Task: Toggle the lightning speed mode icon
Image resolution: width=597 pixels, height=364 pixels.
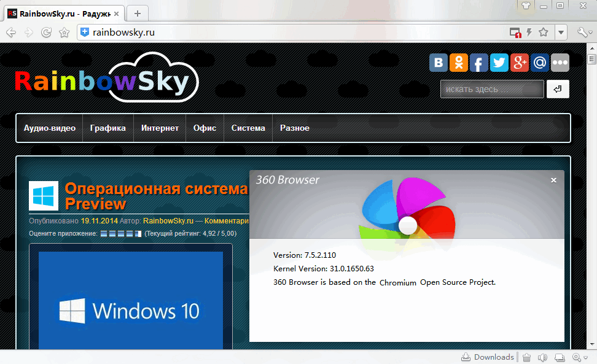Action: coord(529,33)
